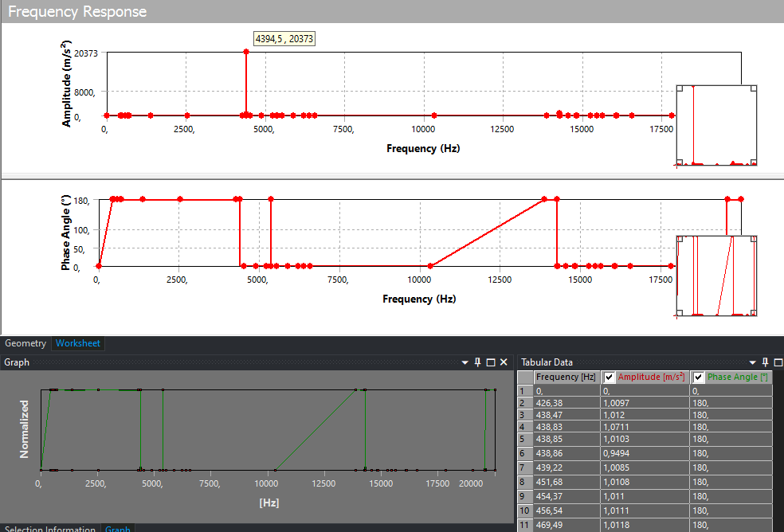Click the Tabular Data pushpin icon

click(x=765, y=362)
